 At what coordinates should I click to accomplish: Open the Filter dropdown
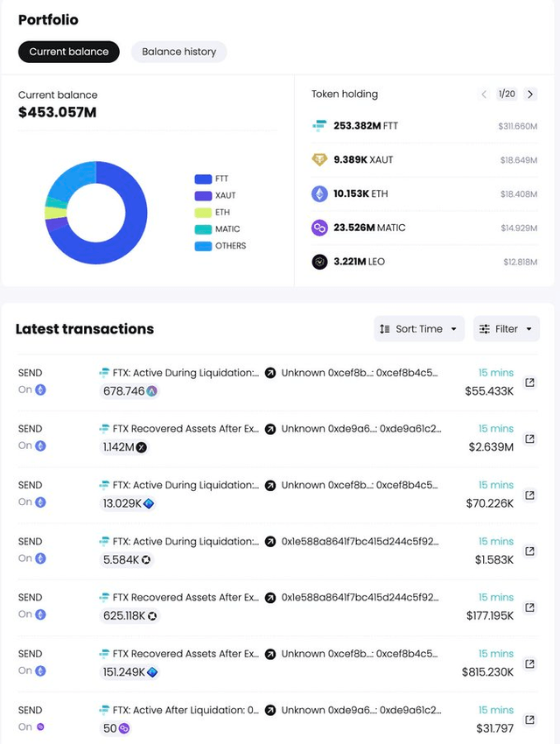coord(506,329)
